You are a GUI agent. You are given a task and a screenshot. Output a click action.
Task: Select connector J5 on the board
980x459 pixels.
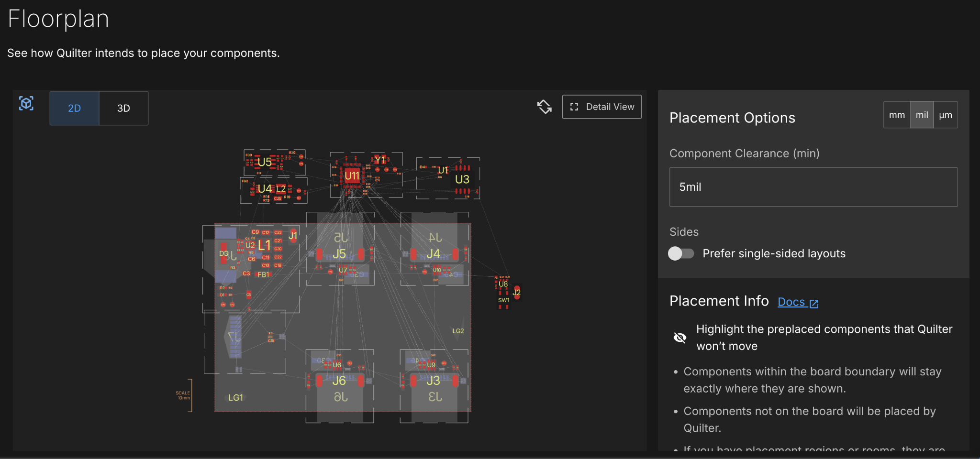pos(339,254)
